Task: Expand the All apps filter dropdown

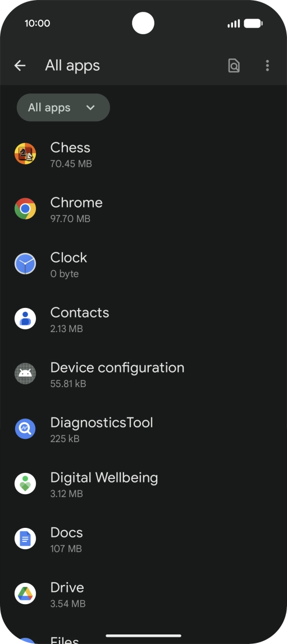Action: 63,108
